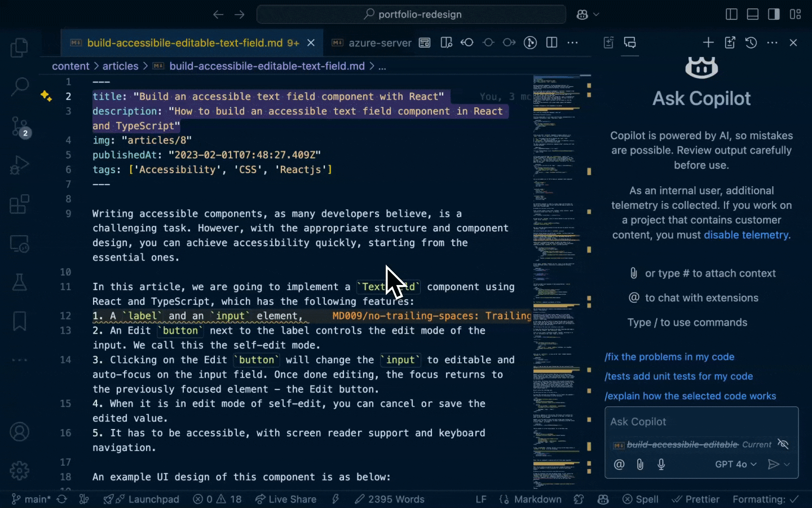
Task: Click /fix the problems in my code
Action: coord(669,357)
